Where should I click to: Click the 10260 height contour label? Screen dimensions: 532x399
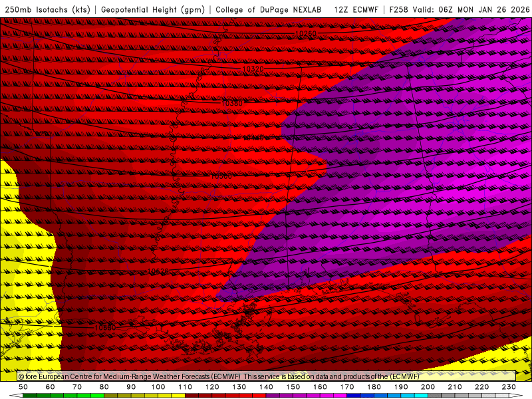pos(306,34)
